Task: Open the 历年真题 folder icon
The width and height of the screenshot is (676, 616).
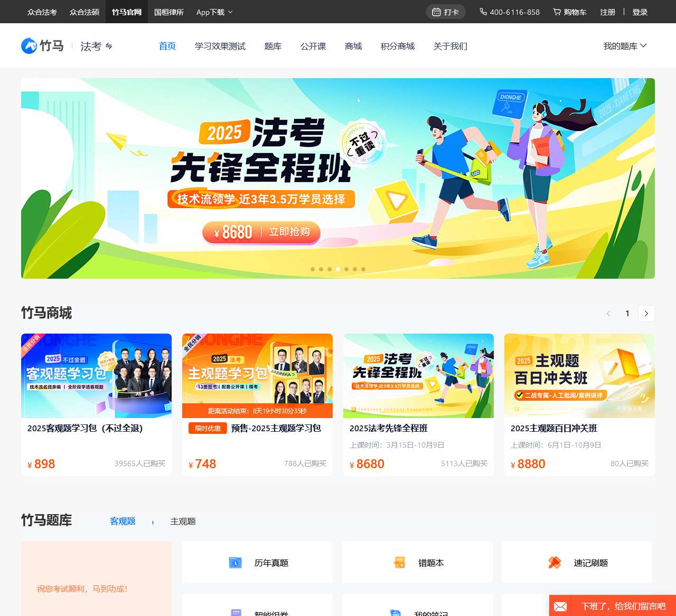Action: [x=235, y=563]
